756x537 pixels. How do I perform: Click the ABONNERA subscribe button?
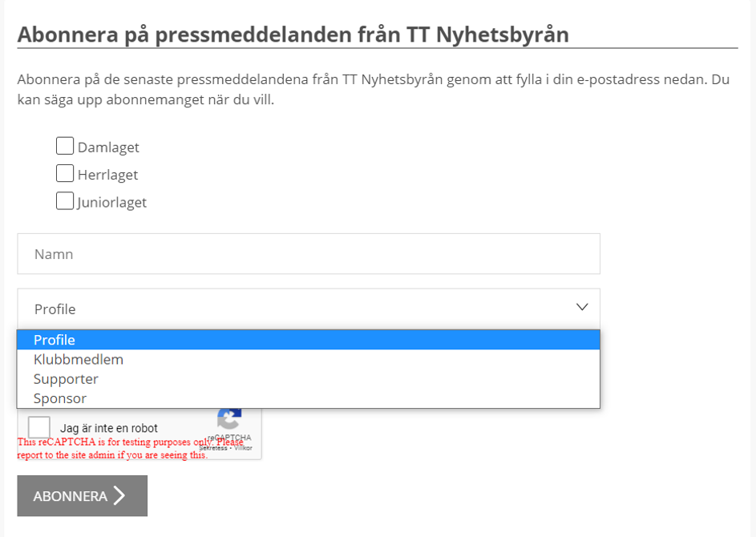[83, 495]
